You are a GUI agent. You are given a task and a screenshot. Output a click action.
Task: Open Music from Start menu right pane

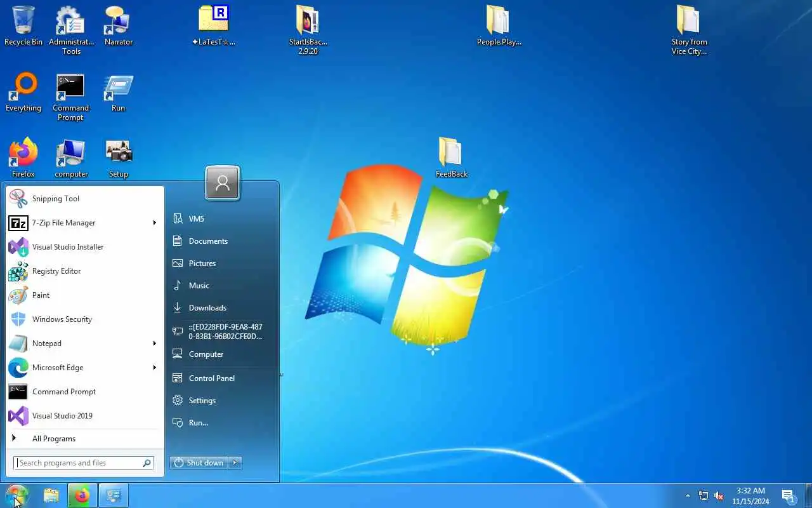click(223, 286)
